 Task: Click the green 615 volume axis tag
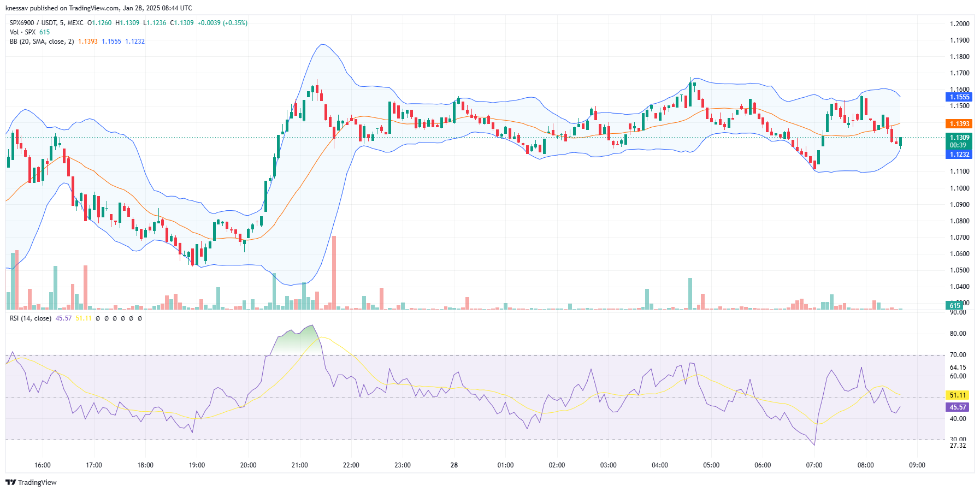pyautogui.click(x=955, y=306)
